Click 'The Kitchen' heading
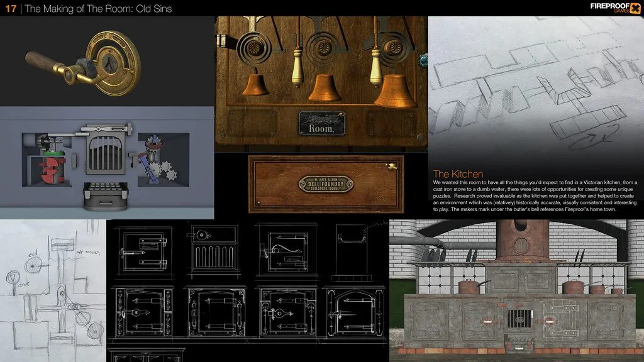This screenshot has height=362, width=644. (458, 174)
